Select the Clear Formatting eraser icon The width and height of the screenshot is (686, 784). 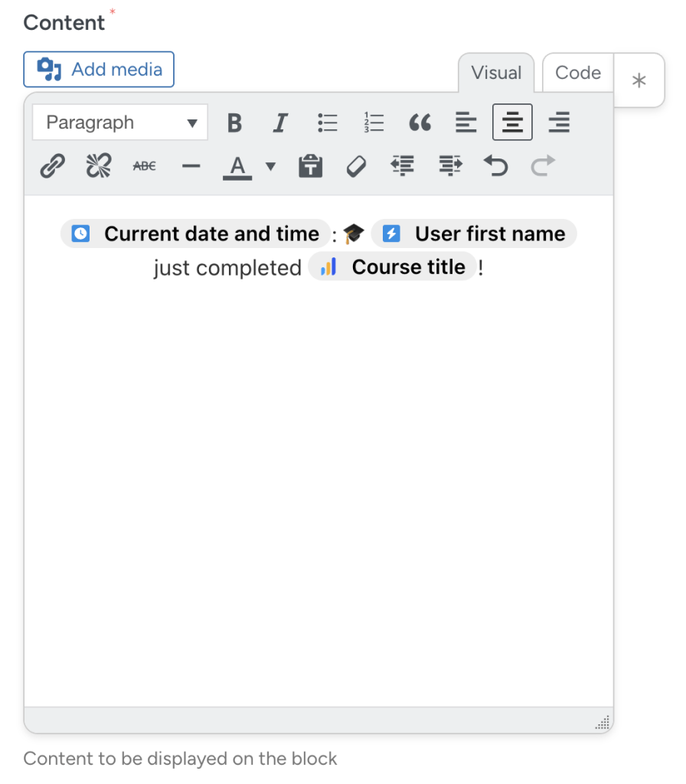tap(356, 165)
